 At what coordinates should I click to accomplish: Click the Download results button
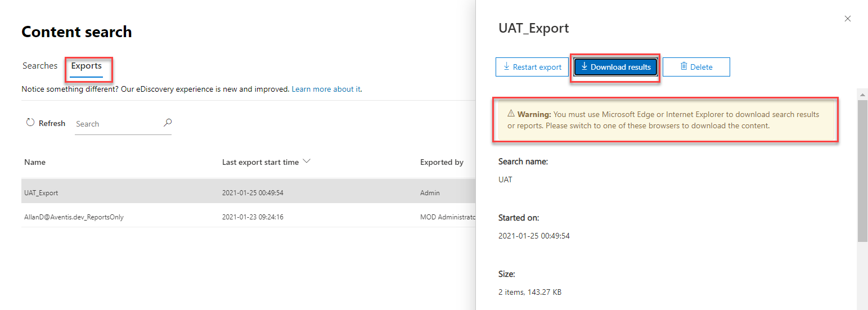click(615, 67)
